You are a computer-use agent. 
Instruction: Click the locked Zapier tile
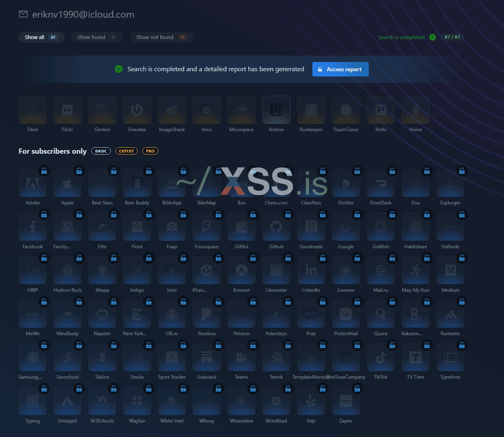point(346,401)
